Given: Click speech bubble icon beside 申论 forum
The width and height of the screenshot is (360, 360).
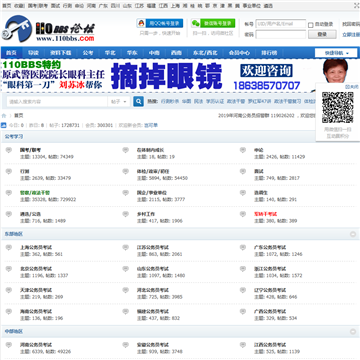Looking at the screenshot, I should (243, 150).
